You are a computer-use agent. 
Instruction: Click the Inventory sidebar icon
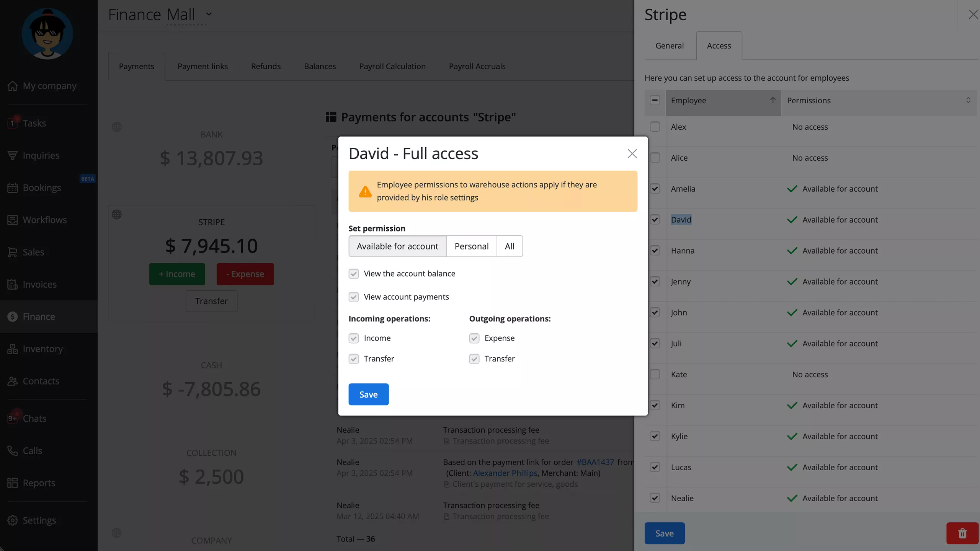[12, 349]
